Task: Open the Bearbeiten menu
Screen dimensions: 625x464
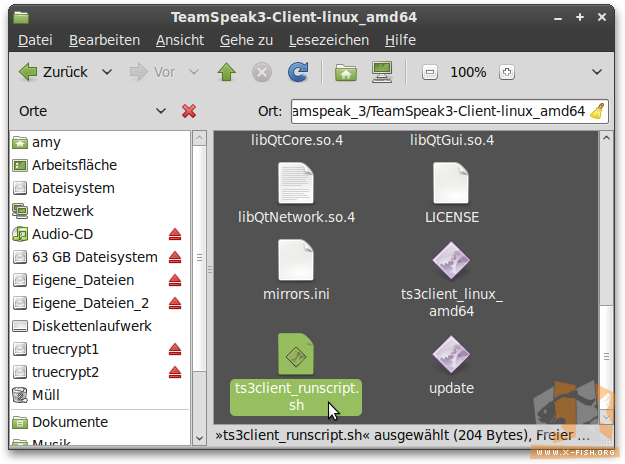Action: [104, 40]
